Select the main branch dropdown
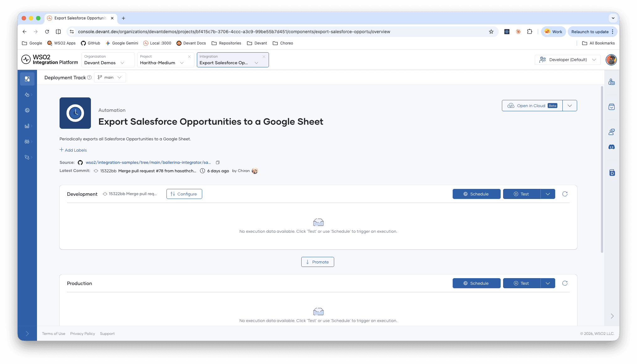 tap(110, 77)
